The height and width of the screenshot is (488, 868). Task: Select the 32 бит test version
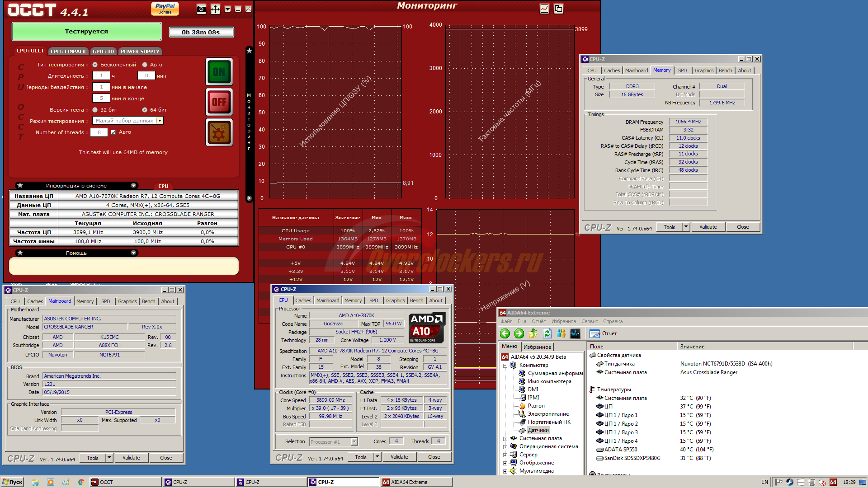[x=95, y=110]
